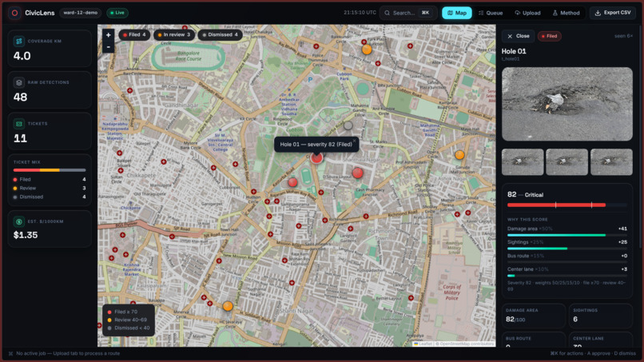Select the Hole 01 red map marker
Screen dimensions: 644x362
point(316,157)
